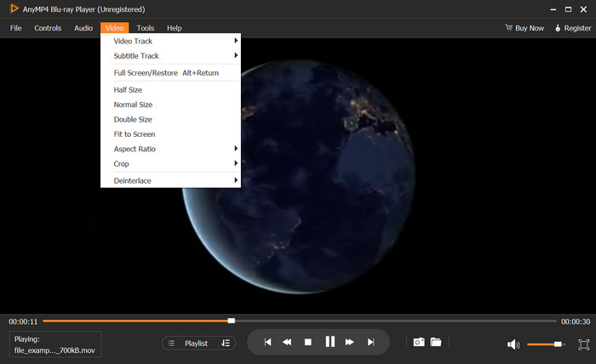The width and height of the screenshot is (596, 364).
Task: Click the Register link
Action: (577, 28)
